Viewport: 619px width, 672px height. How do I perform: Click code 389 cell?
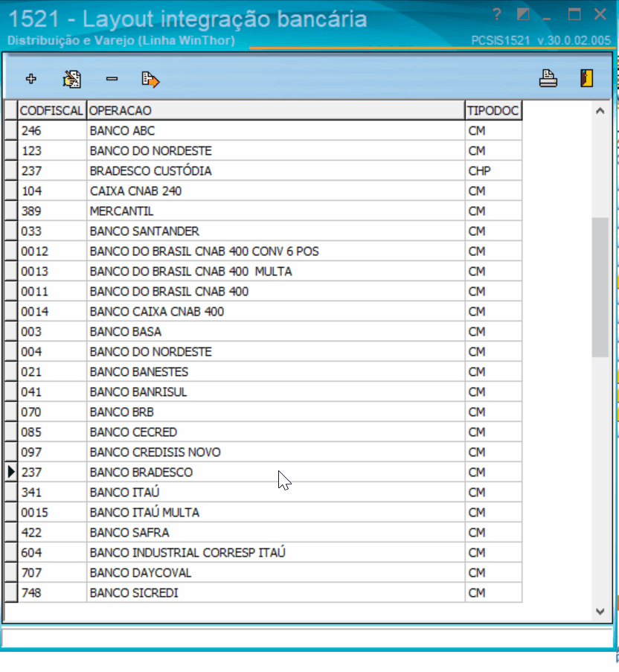tap(52, 211)
